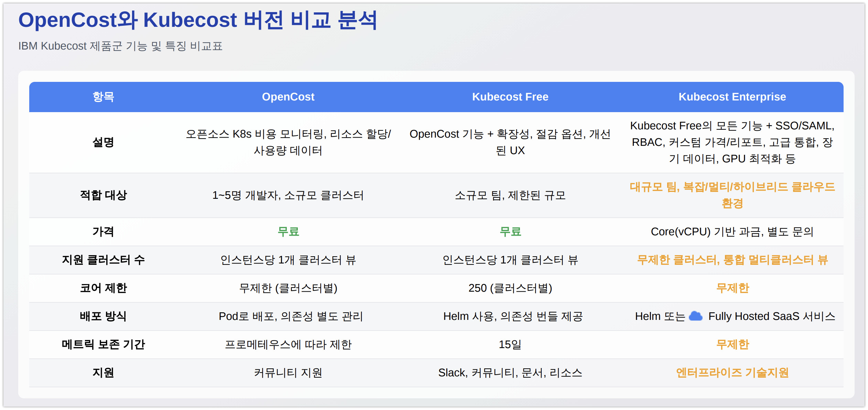Image resolution: width=868 pixels, height=410 pixels.
Task: Select the 설명 row label
Action: pos(103,142)
